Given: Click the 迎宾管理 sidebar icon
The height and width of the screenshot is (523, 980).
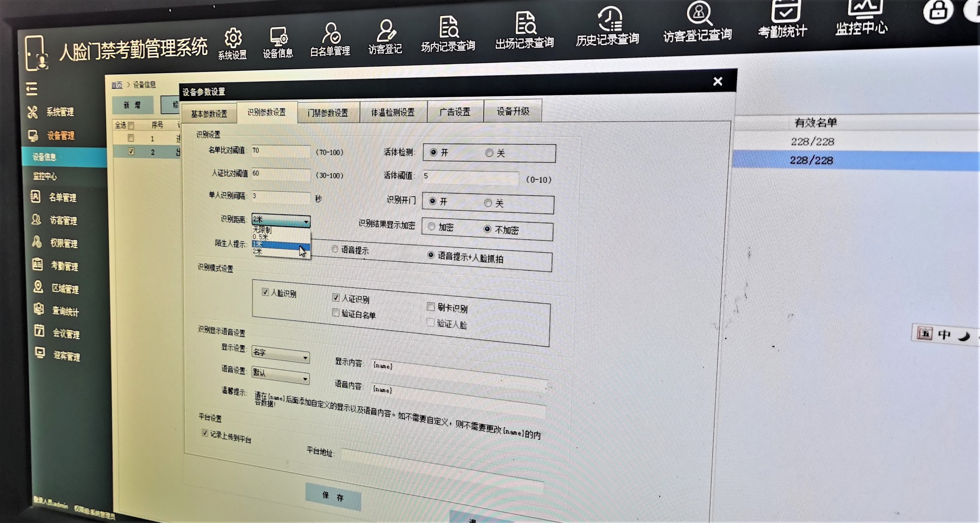Looking at the screenshot, I should [x=40, y=353].
